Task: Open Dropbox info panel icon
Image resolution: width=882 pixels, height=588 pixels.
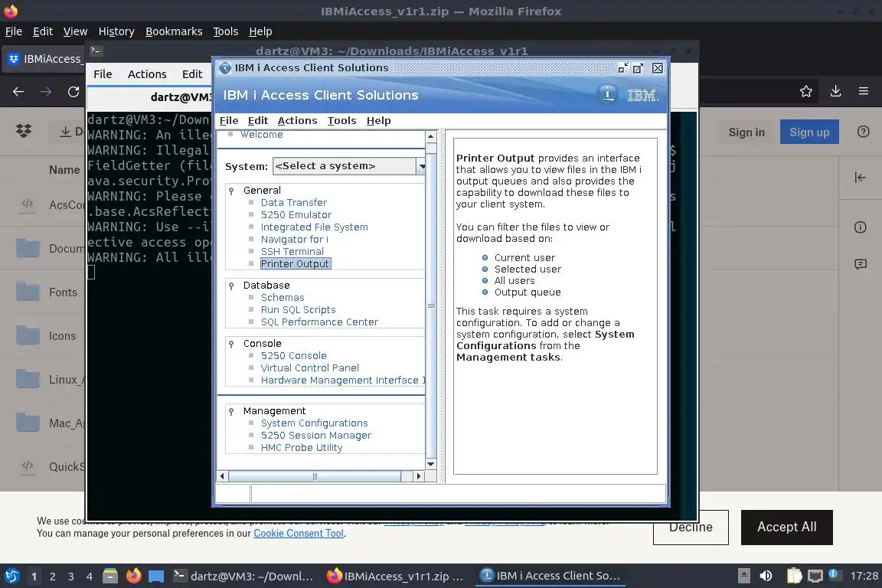Action: pos(860,227)
